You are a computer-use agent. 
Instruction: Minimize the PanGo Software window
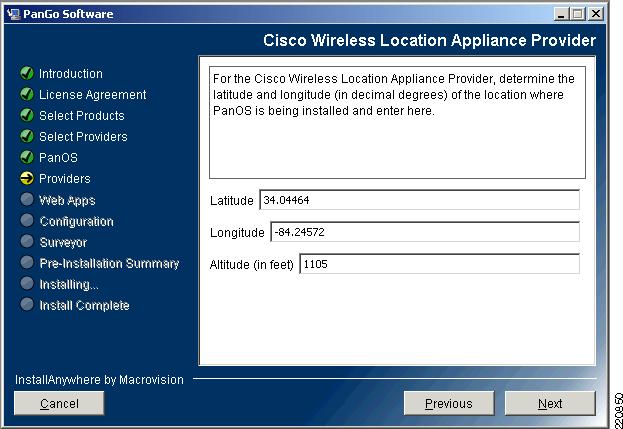pyautogui.click(x=561, y=14)
